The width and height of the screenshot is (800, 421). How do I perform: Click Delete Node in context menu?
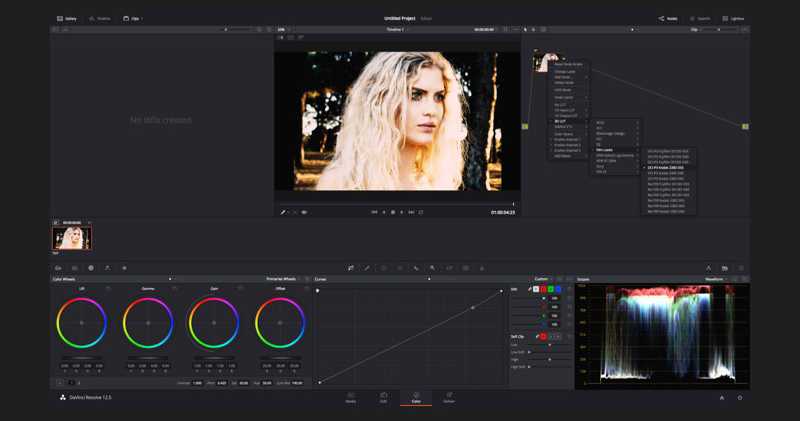tap(564, 82)
